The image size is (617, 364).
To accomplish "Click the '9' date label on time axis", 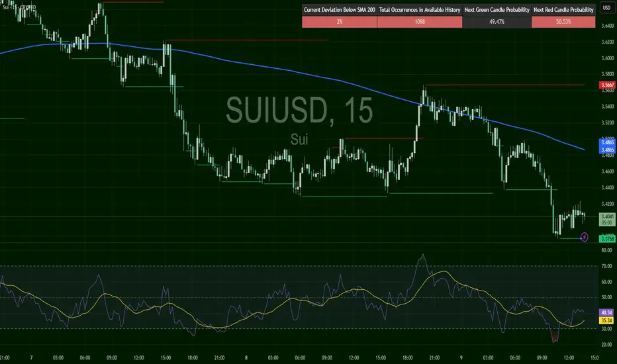I will (461, 357).
